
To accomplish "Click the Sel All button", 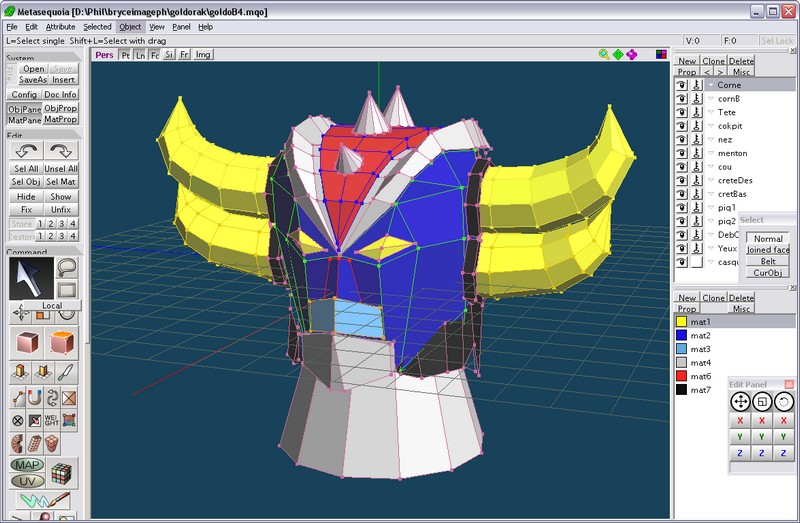I will tap(26, 168).
